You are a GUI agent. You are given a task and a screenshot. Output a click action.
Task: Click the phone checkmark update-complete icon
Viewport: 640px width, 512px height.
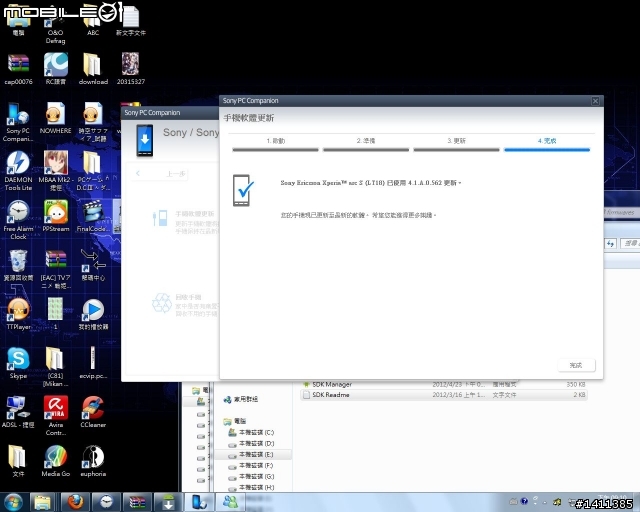point(243,190)
